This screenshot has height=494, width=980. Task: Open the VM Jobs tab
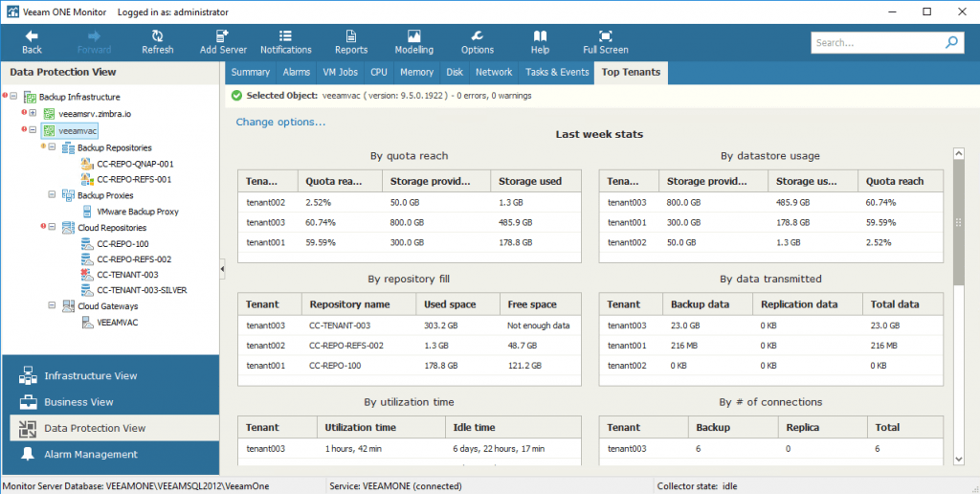click(340, 73)
